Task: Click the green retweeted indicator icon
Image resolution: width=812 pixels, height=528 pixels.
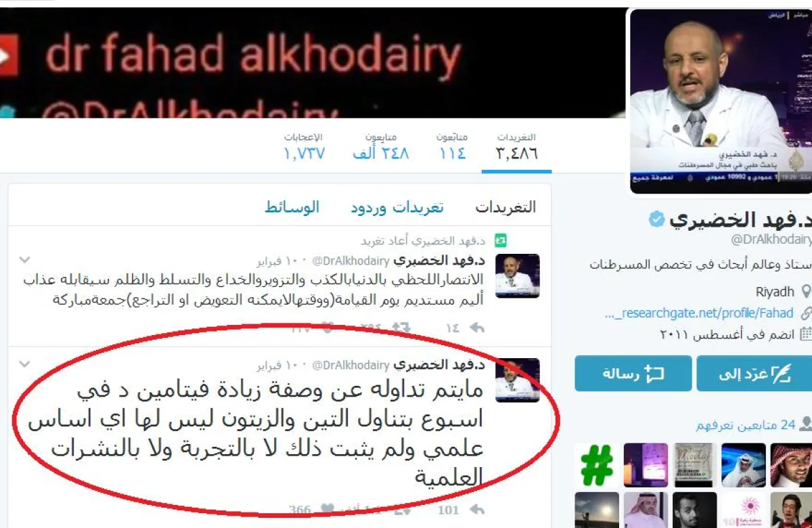Action: pos(500,240)
